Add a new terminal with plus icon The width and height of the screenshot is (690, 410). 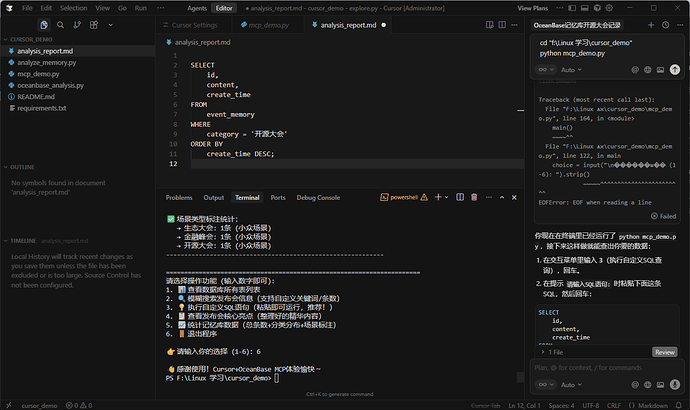(436, 198)
